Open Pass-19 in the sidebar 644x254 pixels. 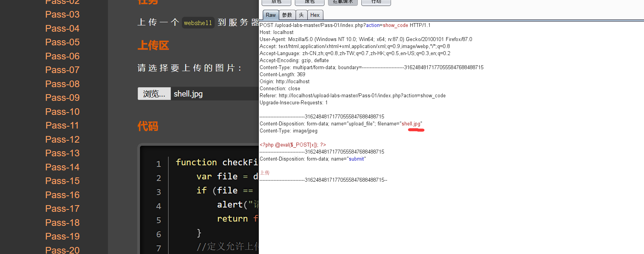point(62,236)
